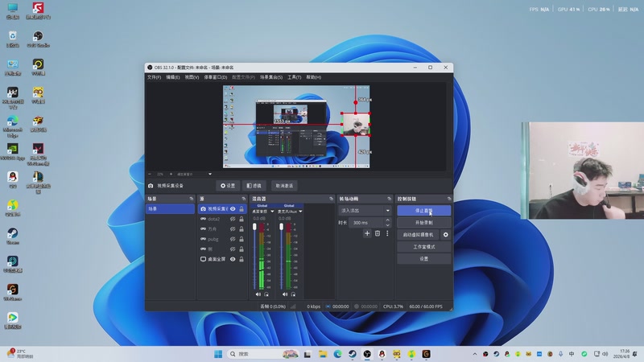Click the Windows Start button in taskbar

(218, 354)
